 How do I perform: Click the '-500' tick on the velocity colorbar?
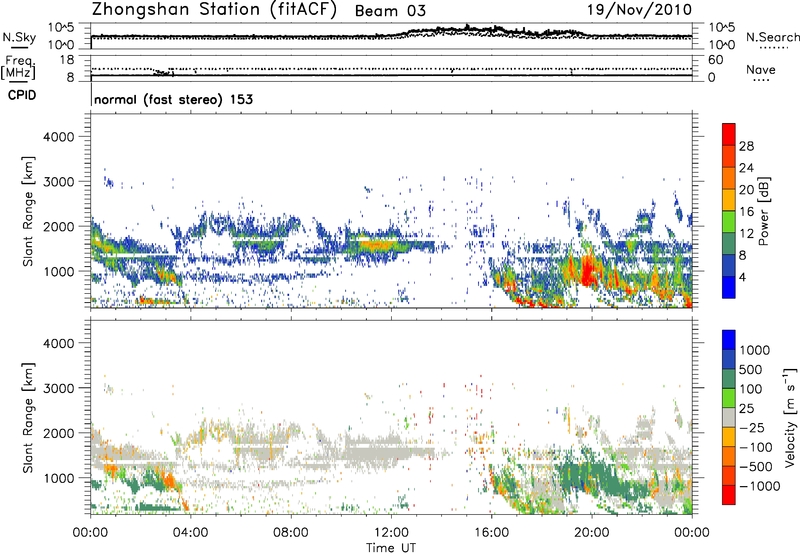[756, 466]
